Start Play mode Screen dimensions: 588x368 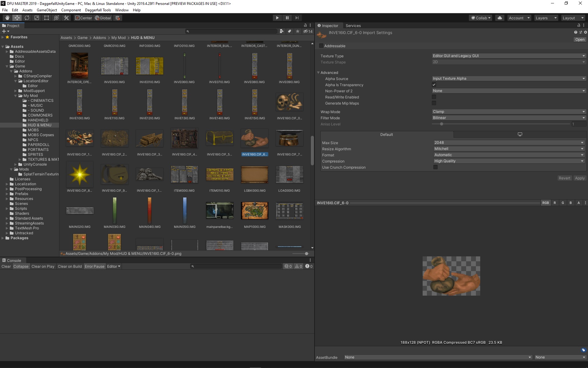(277, 18)
